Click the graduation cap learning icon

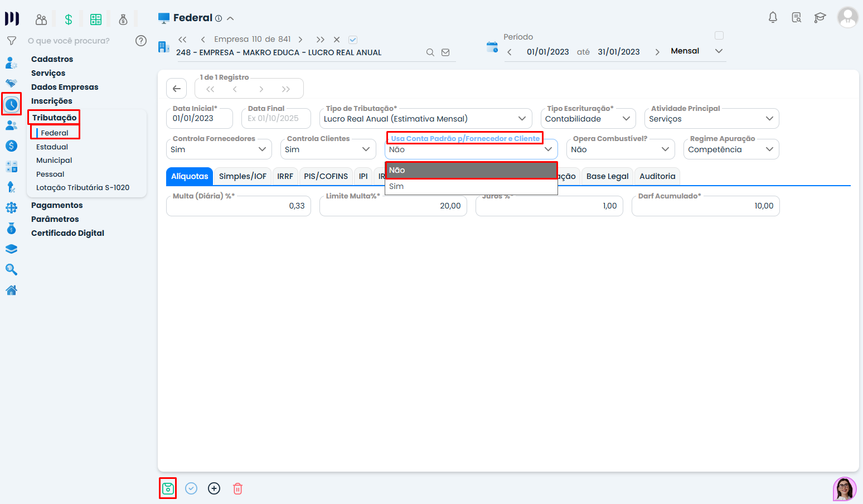[x=820, y=17]
